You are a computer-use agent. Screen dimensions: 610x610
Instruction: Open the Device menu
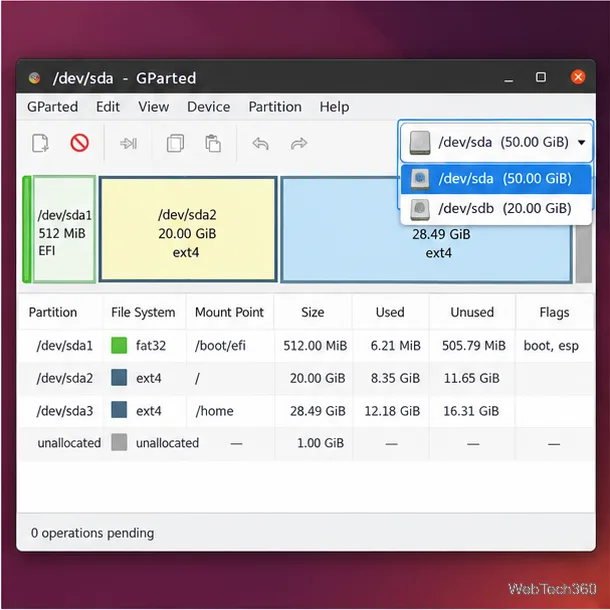point(209,107)
